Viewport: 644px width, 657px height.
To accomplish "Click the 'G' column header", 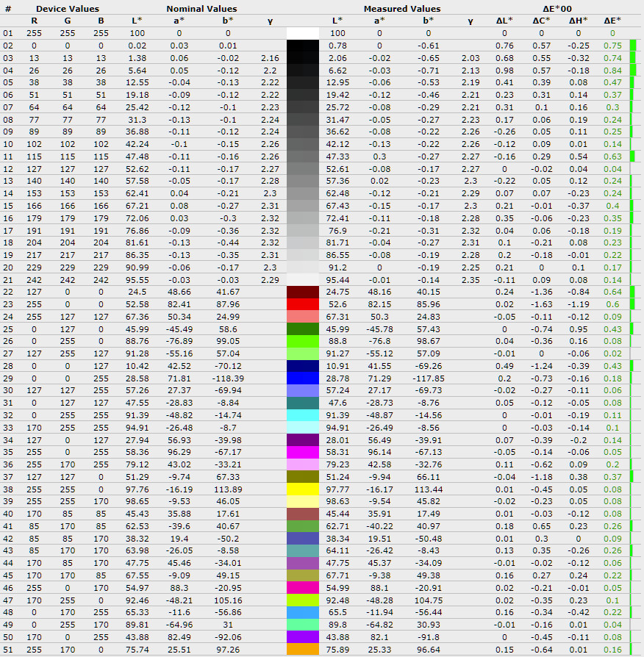I will [68, 21].
